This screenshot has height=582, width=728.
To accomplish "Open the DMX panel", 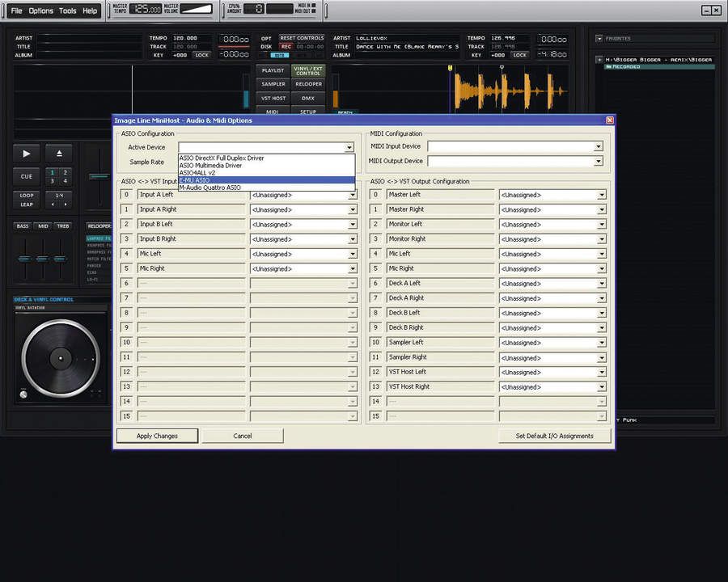I will pos(308,98).
